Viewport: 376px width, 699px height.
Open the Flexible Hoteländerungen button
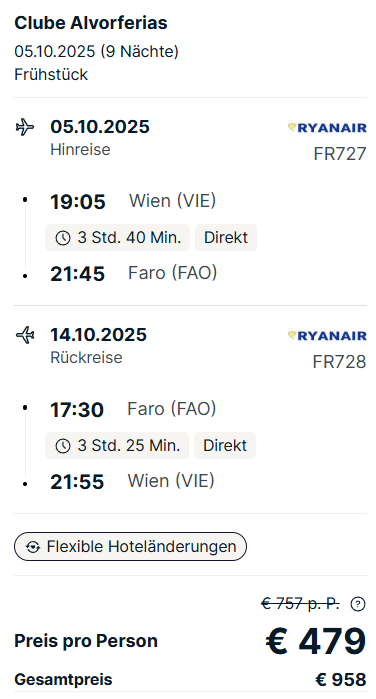tap(130, 546)
